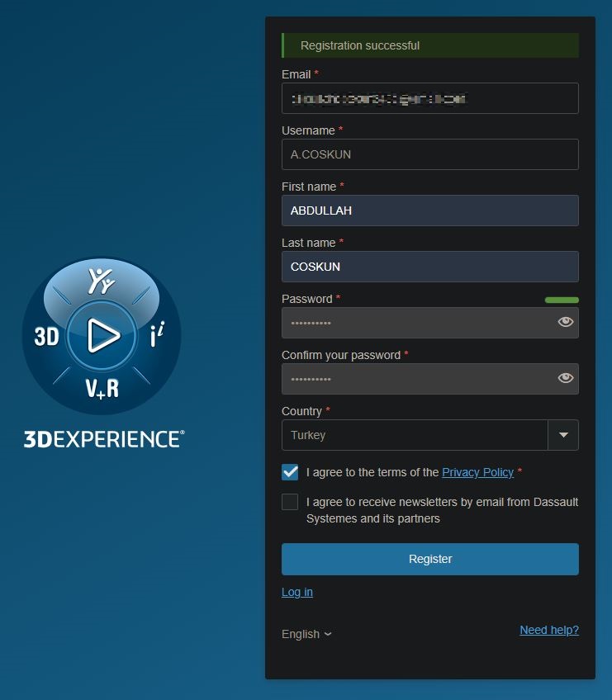Viewport: 612px width, 700px height.
Task: Go to the Log in page
Action: coord(297,592)
